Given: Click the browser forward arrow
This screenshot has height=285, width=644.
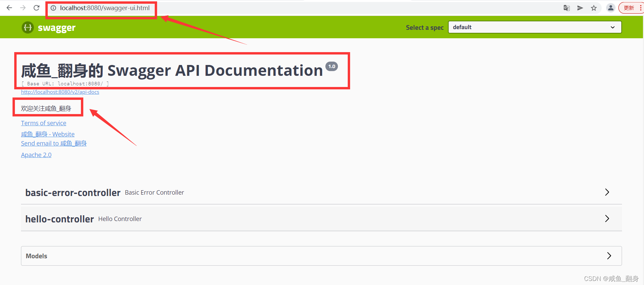Looking at the screenshot, I should pyautogui.click(x=23, y=8).
